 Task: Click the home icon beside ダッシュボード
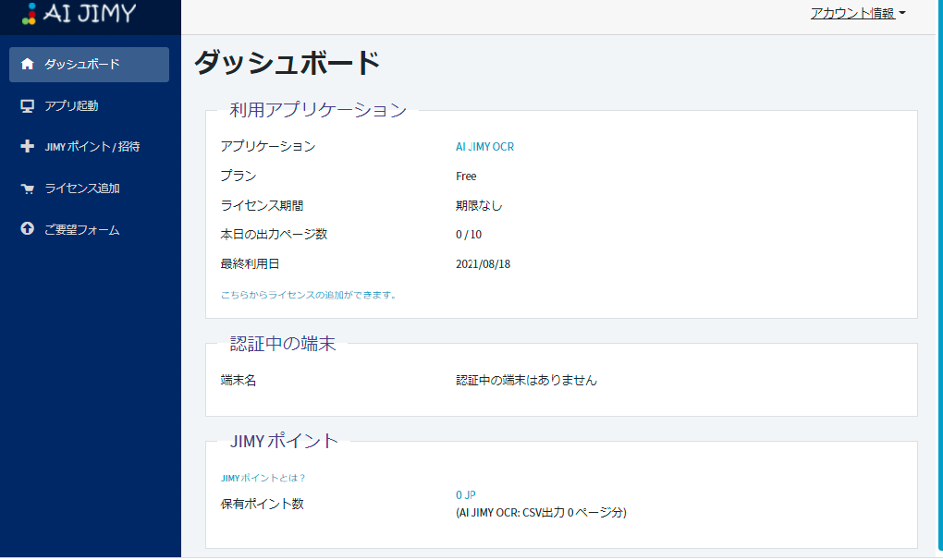tap(27, 64)
